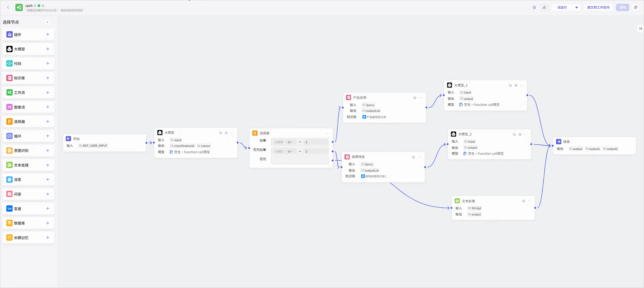Run the 大模型_1 node alone
This screenshot has width=644, height=288.
[516, 85]
